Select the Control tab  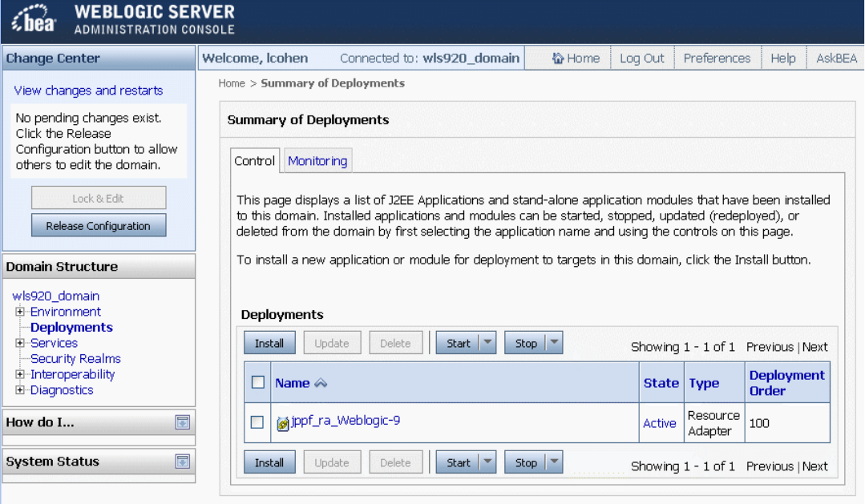[255, 161]
